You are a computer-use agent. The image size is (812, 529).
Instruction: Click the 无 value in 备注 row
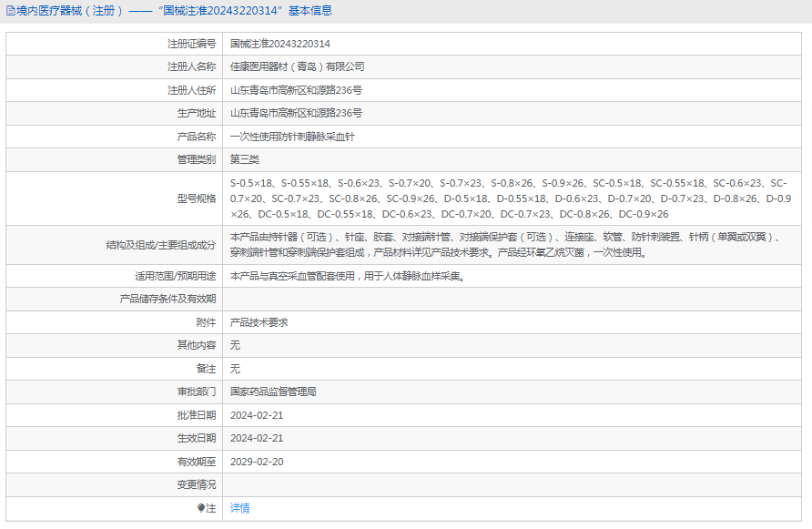point(235,369)
